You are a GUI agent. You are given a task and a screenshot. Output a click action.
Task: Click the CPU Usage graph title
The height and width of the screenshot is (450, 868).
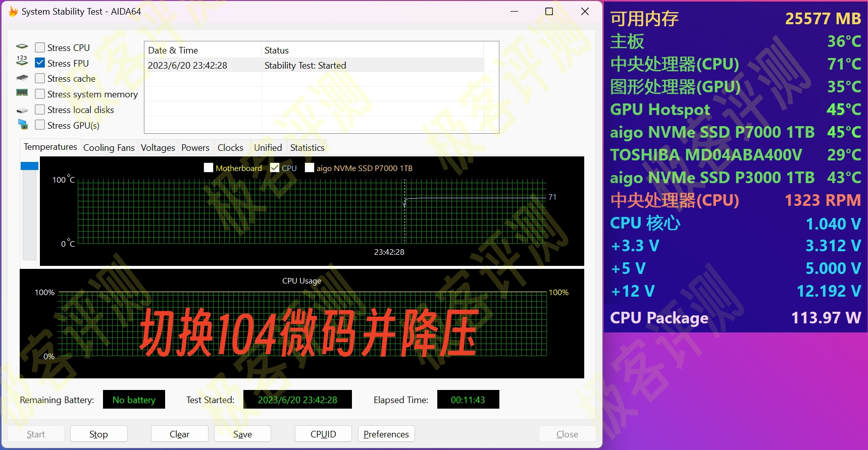(301, 280)
